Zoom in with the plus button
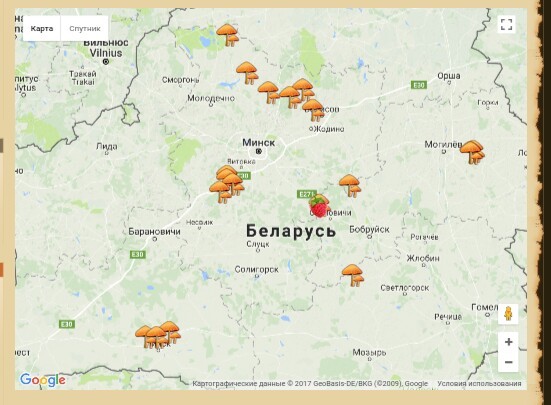 point(508,342)
